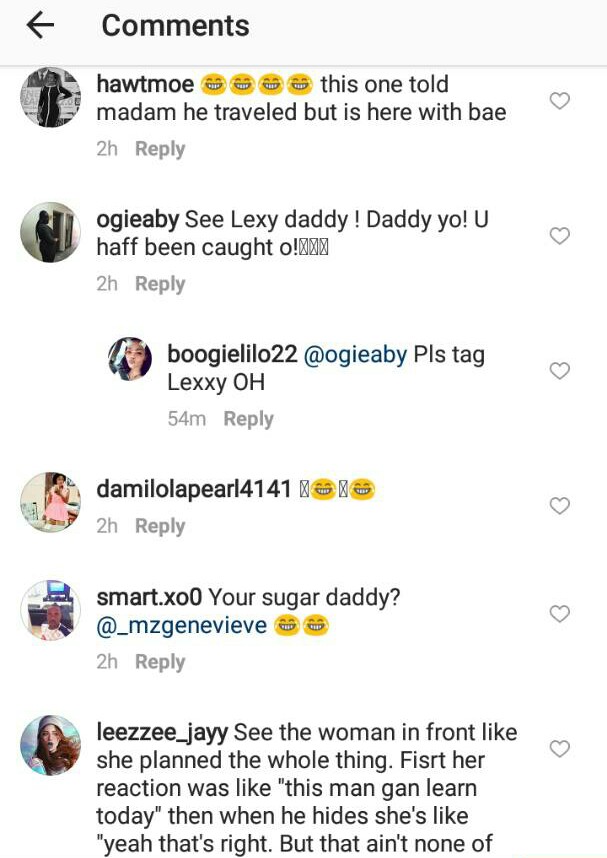Open the @_mzgenevieve mention
Image resolution: width=607 pixels, height=858 pixels.
pos(181,626)
